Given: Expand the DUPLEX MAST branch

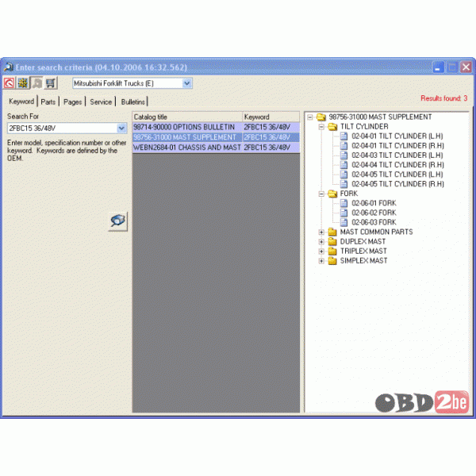Looking at the screenshot, I should (321, 242).
